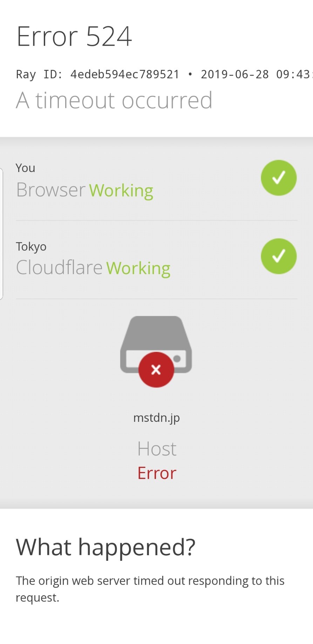Click the left edge scroll panel handle
The height and width of the screenshot is (644, 313).
click(1, 234)
